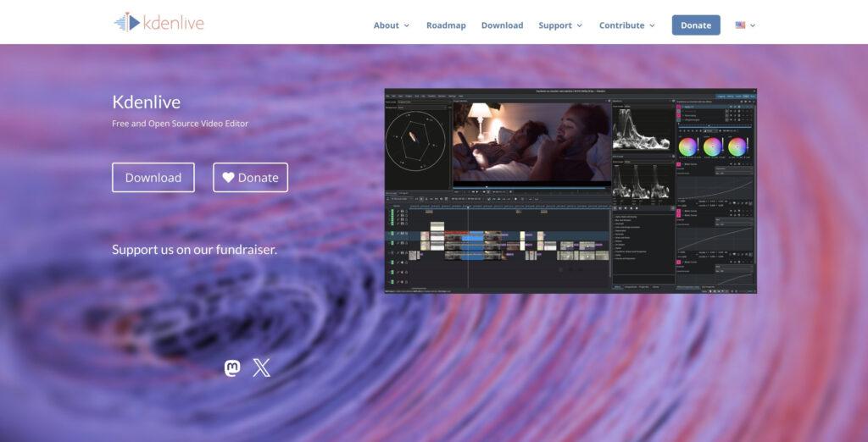Click the middle color wheel in the screenshot
868x442 pixels.
click(x=713, y=146)
